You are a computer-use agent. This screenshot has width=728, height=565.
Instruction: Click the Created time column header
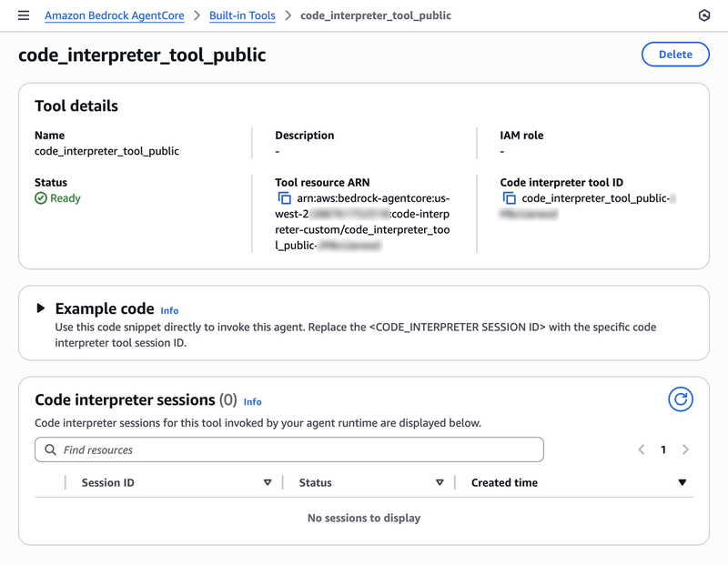[504, 483]
